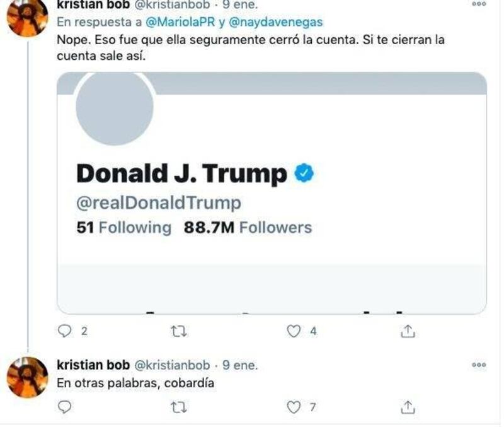Image resolution: width=504 pixels, height=427 pixels.
Task: Retweet the tweet with embedded Trump profile
Action: click(180, 330)
